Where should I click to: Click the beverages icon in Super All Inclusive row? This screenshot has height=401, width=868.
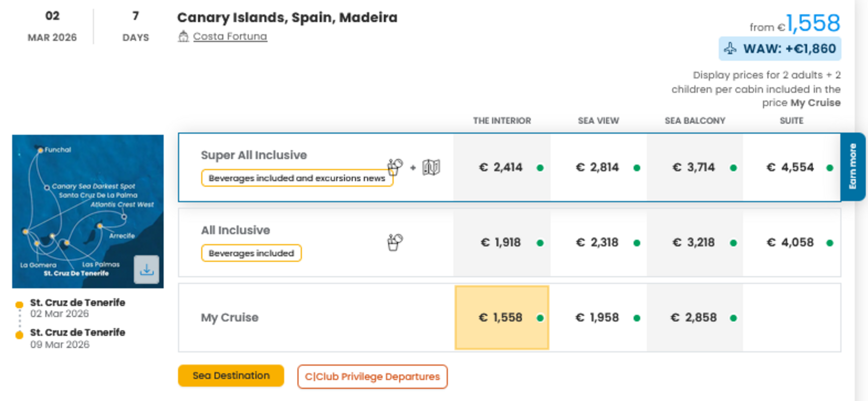point(395,166)
